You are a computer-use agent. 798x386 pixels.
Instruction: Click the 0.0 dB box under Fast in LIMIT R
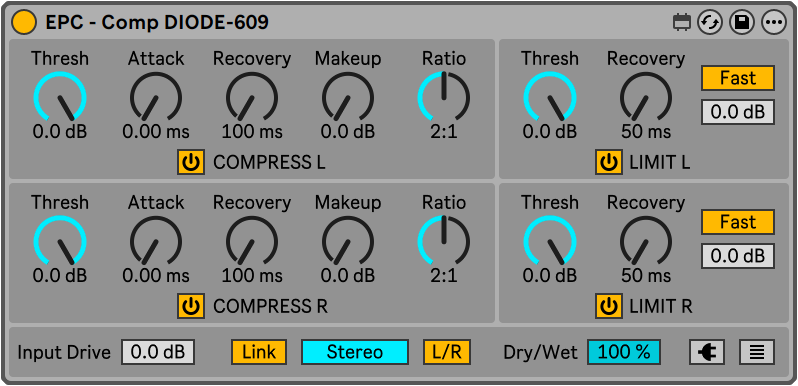click(738, 256)
